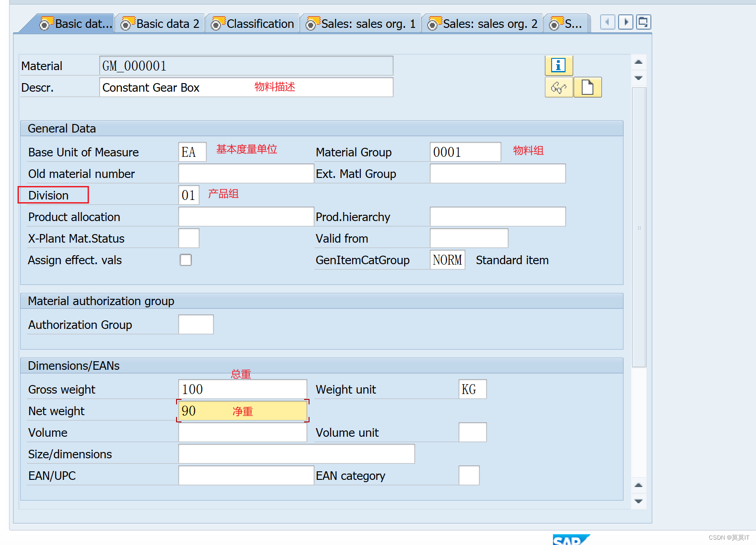
Task: Switch to the Classification tab
Action: pyautogui.click(x=253, y=24)
